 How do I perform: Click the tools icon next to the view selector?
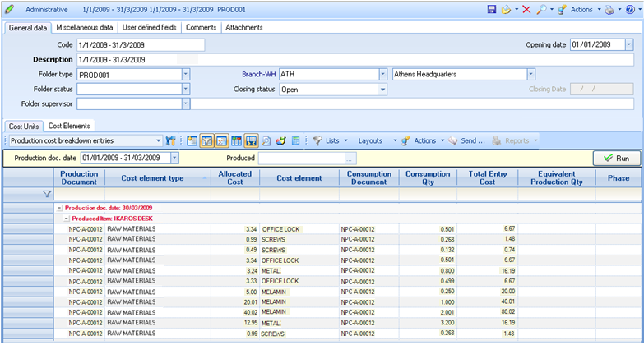(x=170, y=140)
